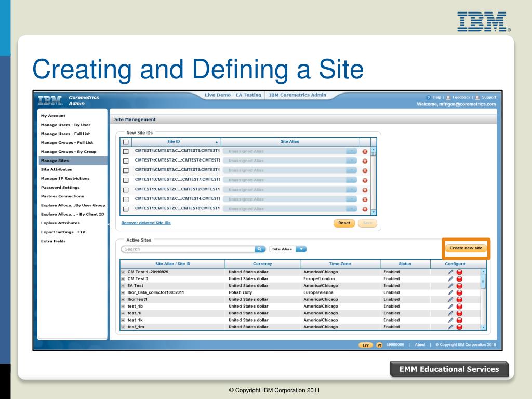The width and height of the screenshot is (532, 399).
Task: Expand the CM Test 1 -20110929 row
Action: pyautogui.click(x=123, y=272)
